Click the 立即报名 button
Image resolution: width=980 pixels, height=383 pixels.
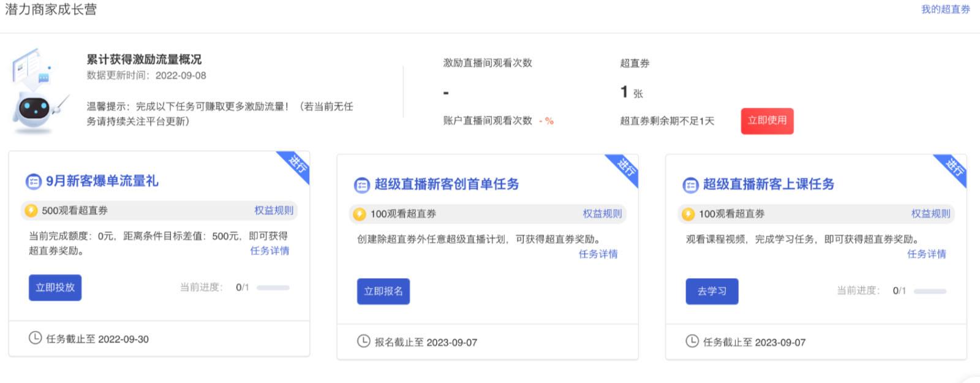pos(383,291)
